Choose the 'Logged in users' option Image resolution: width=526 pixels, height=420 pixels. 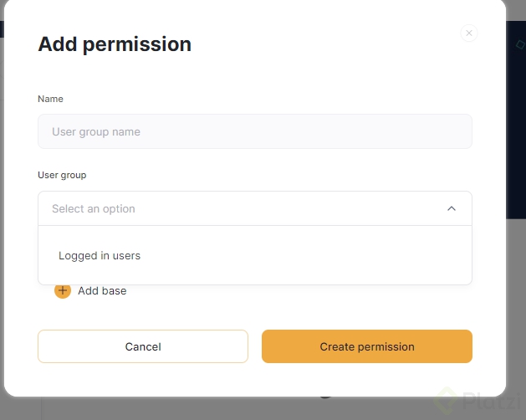pos(100,255)
